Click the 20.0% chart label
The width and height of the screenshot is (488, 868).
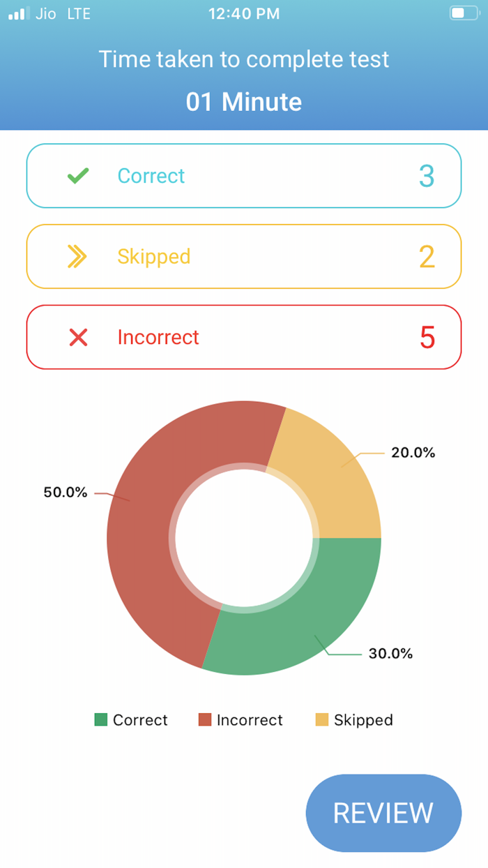[x=413, y=452]
